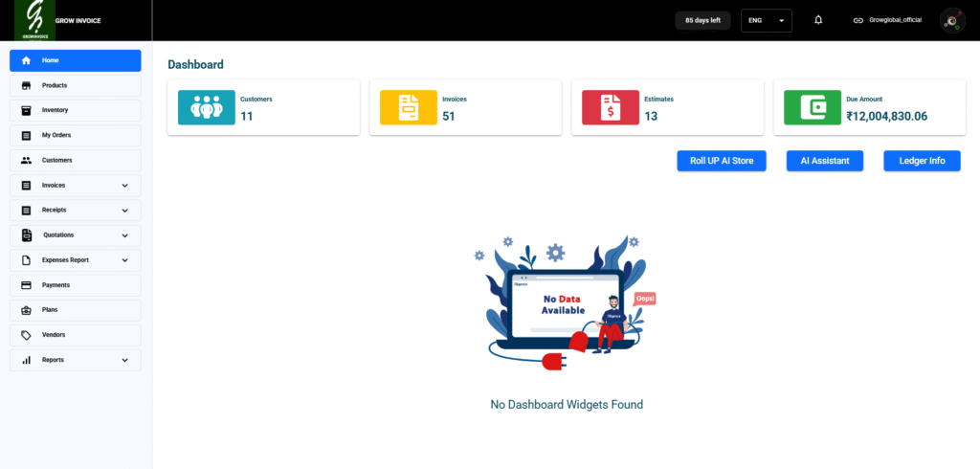Click the green Due Amount wallet icon

coord(813,107)
